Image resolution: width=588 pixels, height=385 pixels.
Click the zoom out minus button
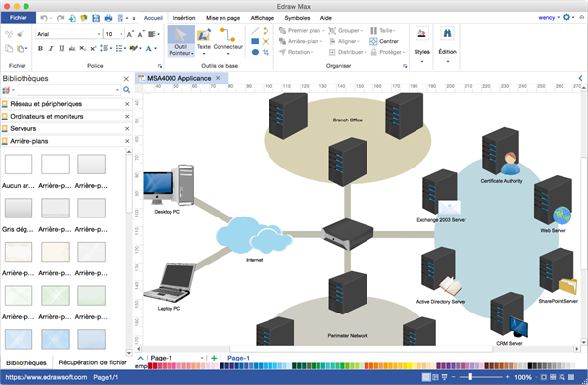point(454,377)
